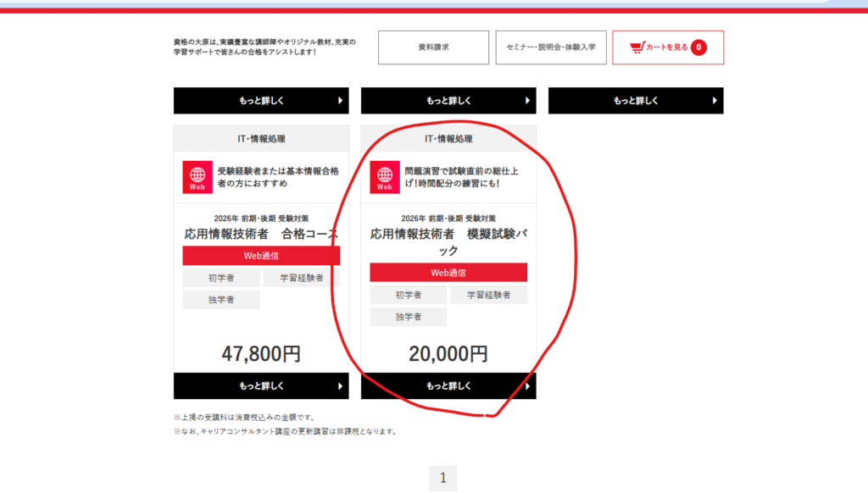868x493 pixels.
Task: Click the IT・情報処理 header of 模擬試験パック card
Action: [x=448, y=139]
